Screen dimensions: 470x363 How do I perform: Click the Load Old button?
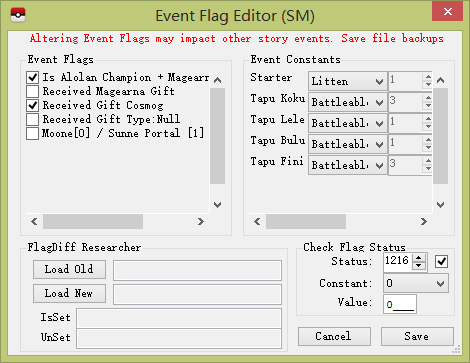(x=69, y=269)
